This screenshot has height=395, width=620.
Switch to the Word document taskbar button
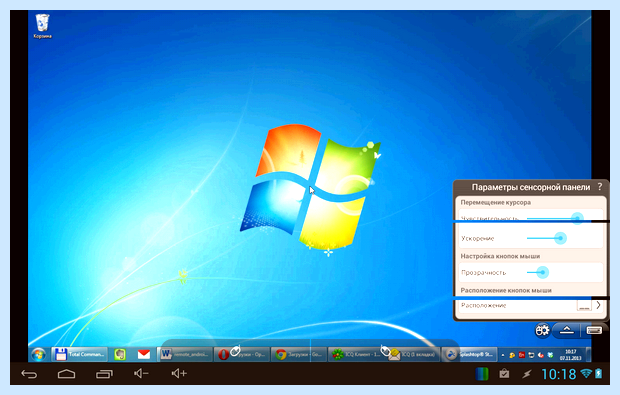[184, 354]
